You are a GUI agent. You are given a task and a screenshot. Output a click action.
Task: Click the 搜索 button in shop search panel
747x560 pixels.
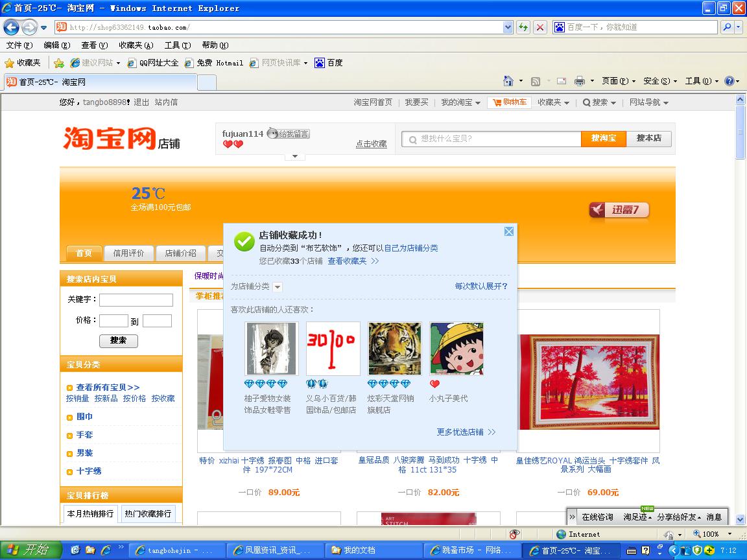pyautogui.click(x=118, y=340)
